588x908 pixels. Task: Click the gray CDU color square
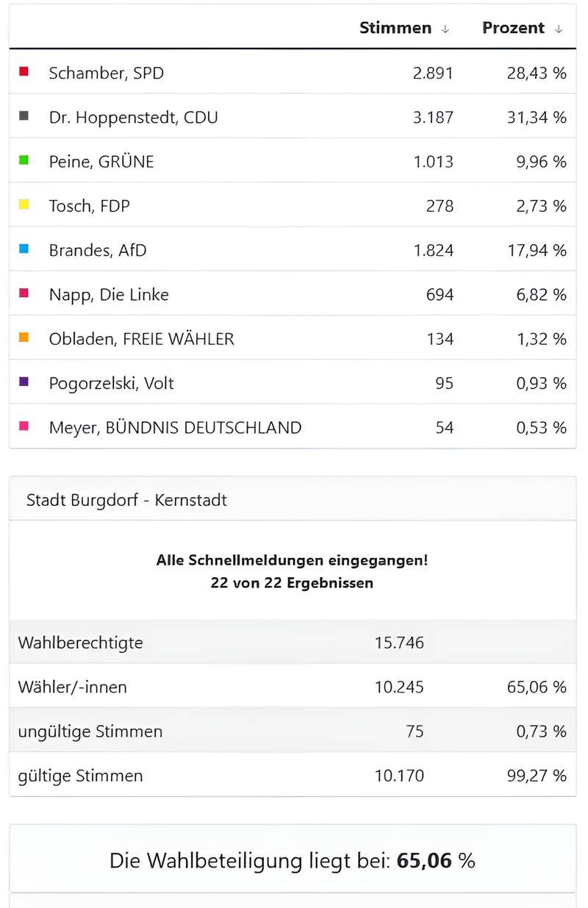point(24,115)
